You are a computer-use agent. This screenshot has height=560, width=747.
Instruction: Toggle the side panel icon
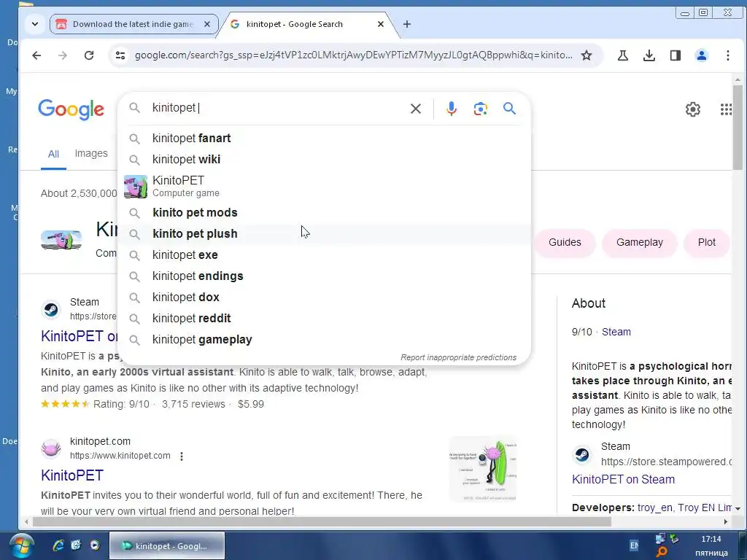click(x=675, y=55)
